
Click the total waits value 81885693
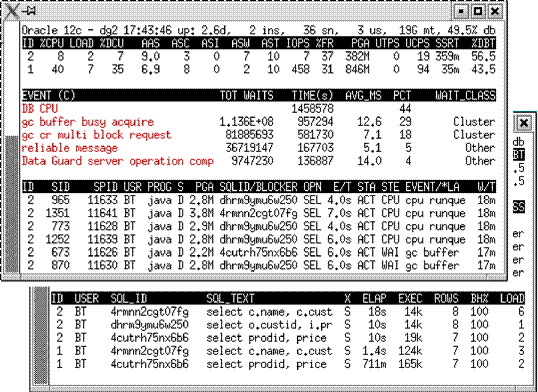(x=249, y=135)
